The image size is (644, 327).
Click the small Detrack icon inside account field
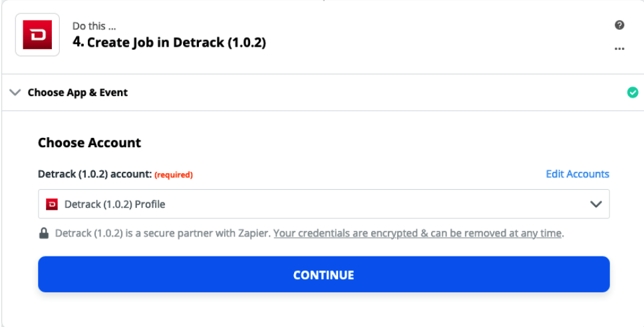52,204
